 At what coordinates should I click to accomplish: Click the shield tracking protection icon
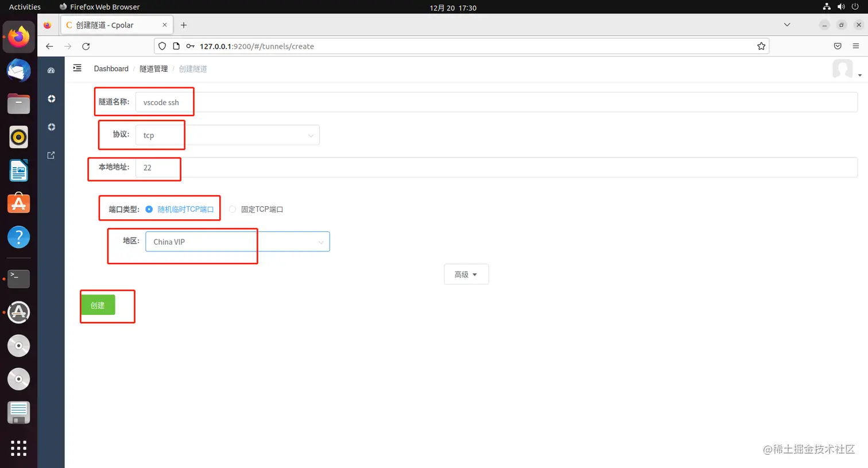point(162,46)
